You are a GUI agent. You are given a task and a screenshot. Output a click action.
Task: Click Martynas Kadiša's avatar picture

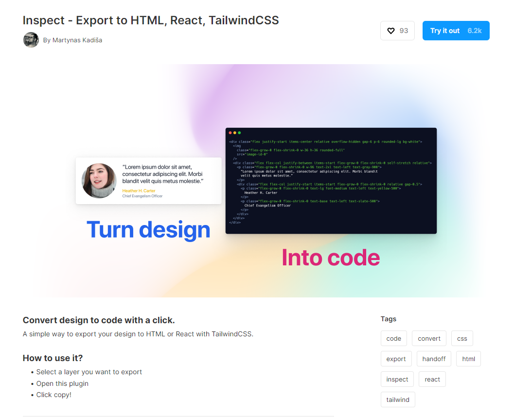click(31, 40)
